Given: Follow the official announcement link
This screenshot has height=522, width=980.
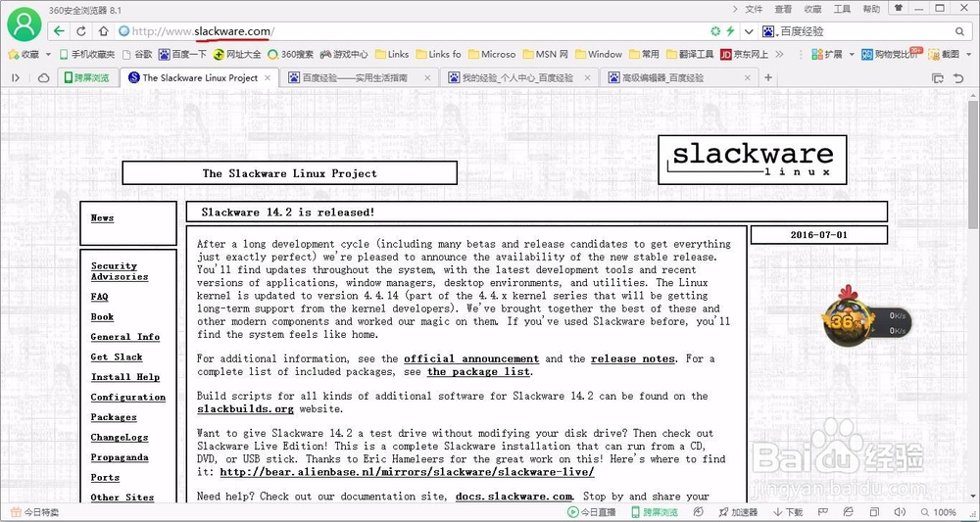Looking at the screenshot, I should click(471, 359).
